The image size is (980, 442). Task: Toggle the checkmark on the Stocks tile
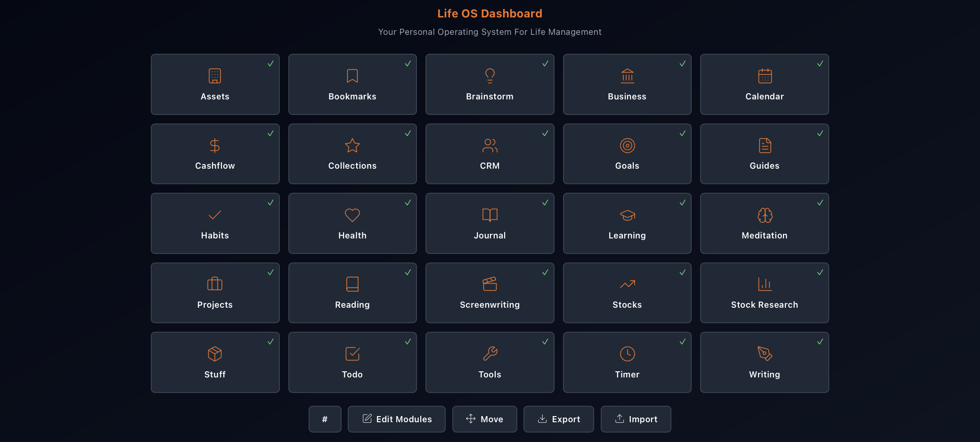point(683,272)
